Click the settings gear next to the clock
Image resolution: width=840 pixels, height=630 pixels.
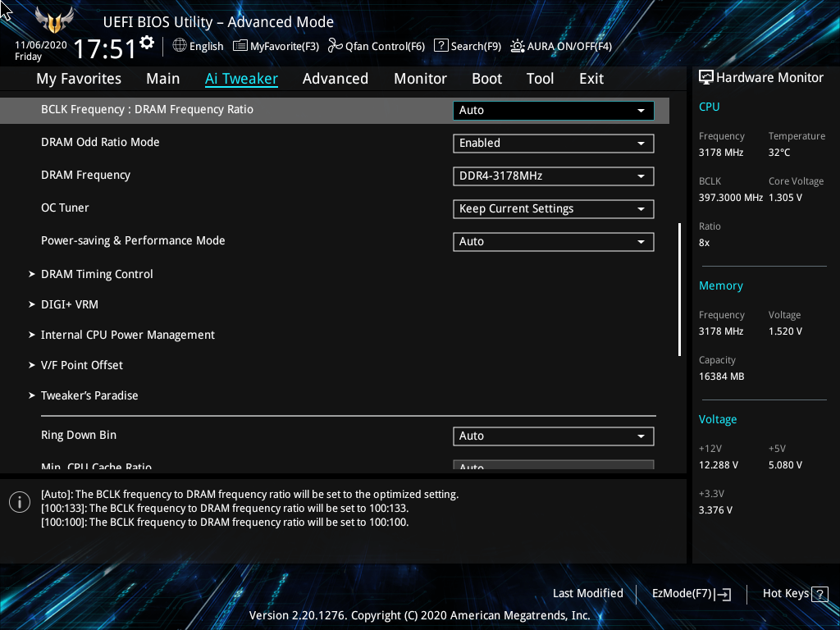[x=147, y=43]
